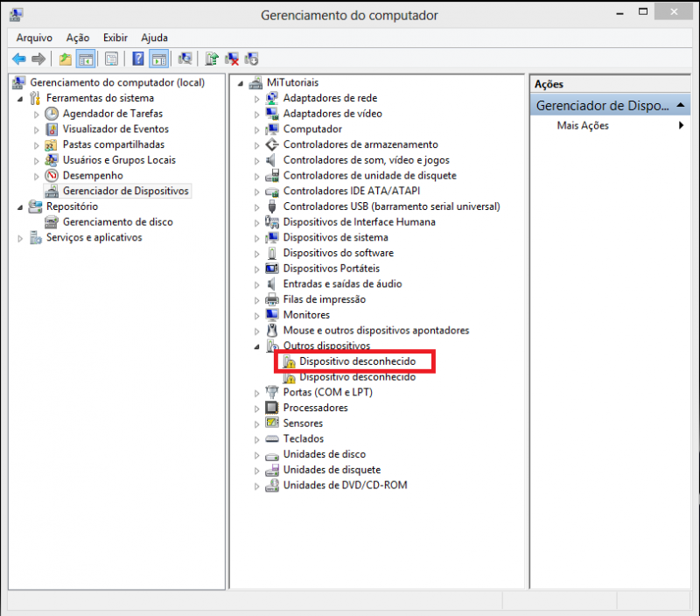This screenshot has height=616, width=700.
Task: Select Gerenciamento de disco in left tree
Action: (117, 222)
